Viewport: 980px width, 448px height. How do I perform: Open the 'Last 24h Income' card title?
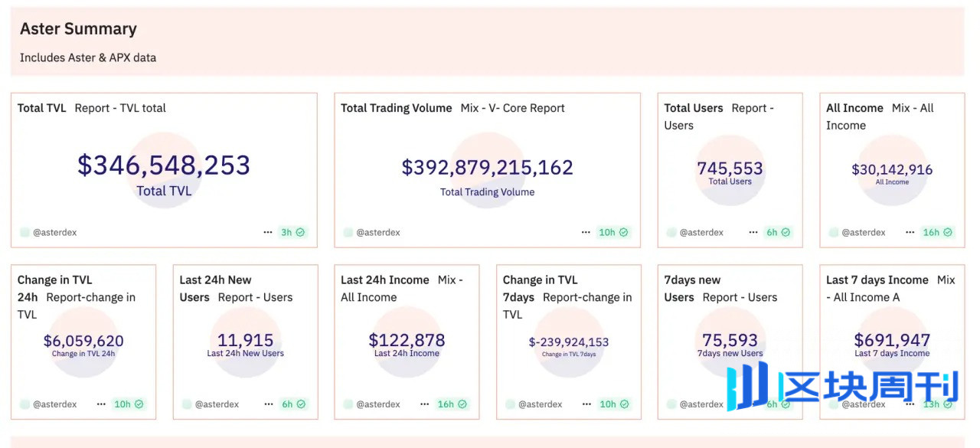coord(385,280)
